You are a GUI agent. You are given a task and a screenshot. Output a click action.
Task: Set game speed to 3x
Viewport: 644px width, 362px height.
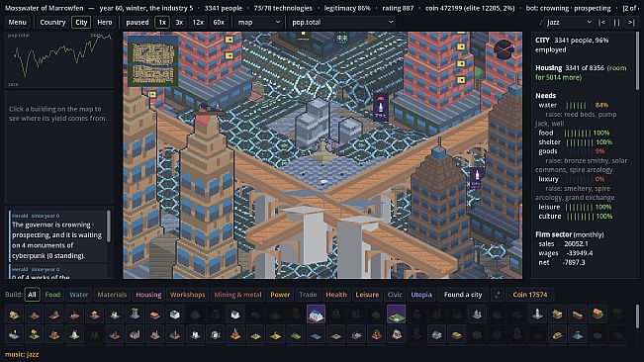click(x=179, y=22)
